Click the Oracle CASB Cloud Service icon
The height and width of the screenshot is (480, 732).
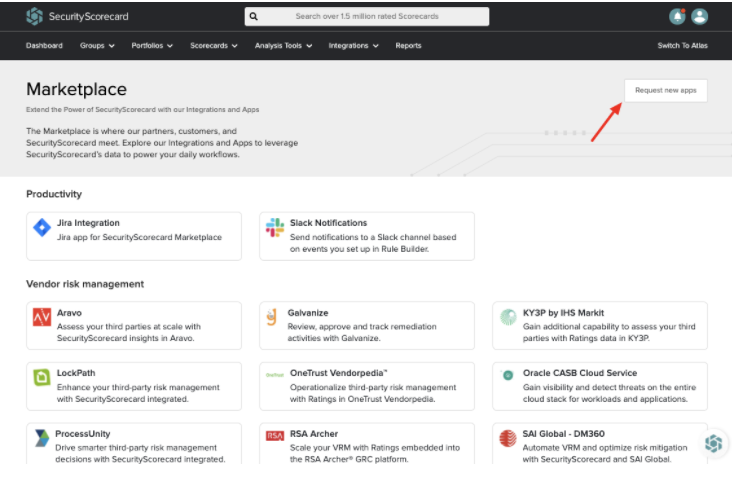pos(508,374)
